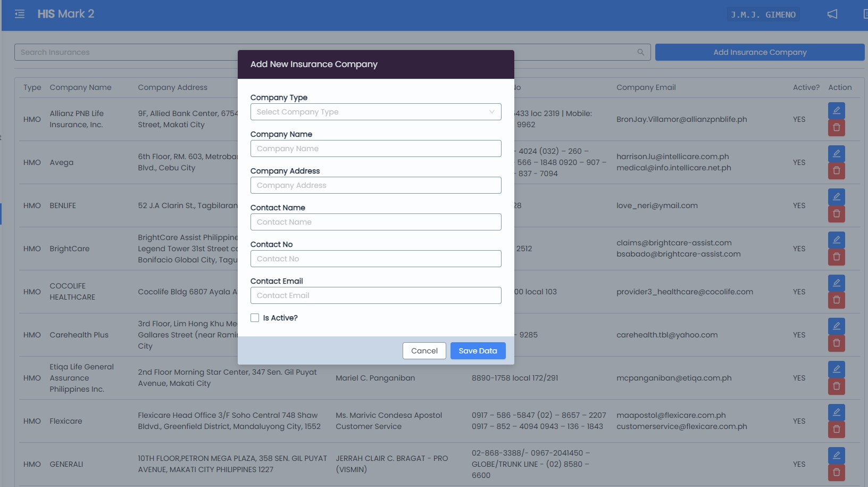
Task: Open the Select Company Type dropdown
Action: click(x=375, y=112)
